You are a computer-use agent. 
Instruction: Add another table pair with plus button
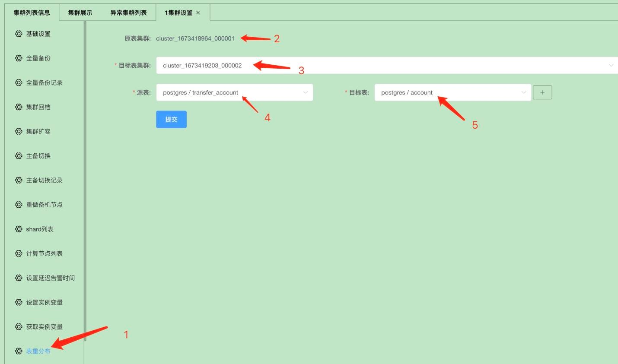[542, 92]
